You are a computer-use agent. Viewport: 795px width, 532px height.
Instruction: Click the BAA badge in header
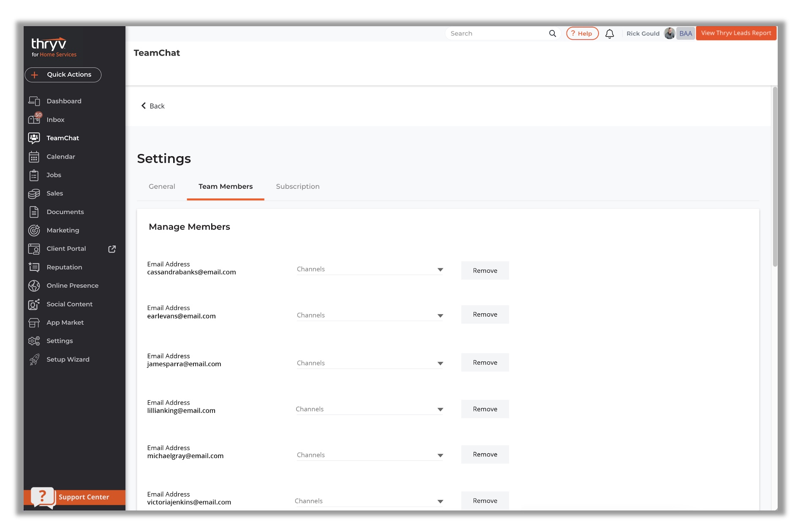click(x=685, y=33)
